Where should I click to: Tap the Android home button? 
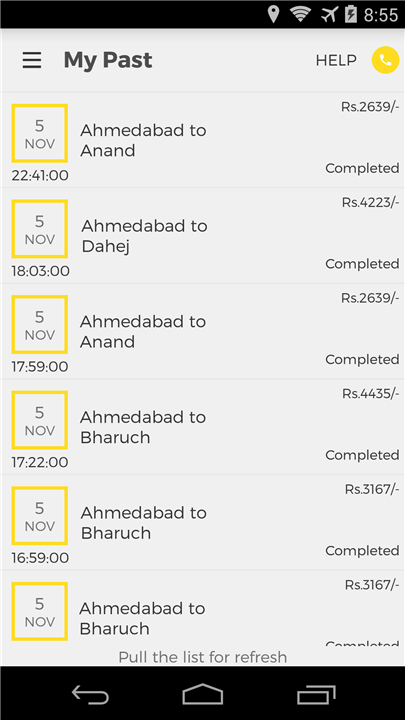pyautogui.click(x=202, y=694)
